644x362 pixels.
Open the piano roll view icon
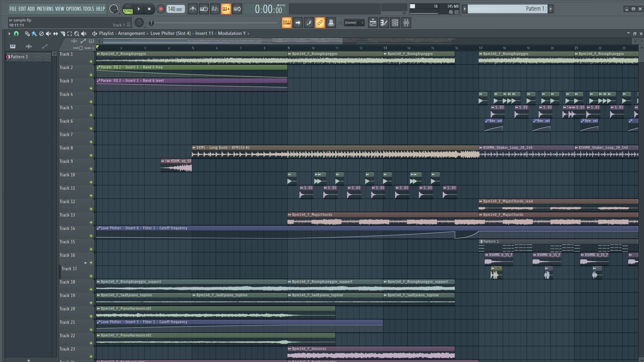384,23
